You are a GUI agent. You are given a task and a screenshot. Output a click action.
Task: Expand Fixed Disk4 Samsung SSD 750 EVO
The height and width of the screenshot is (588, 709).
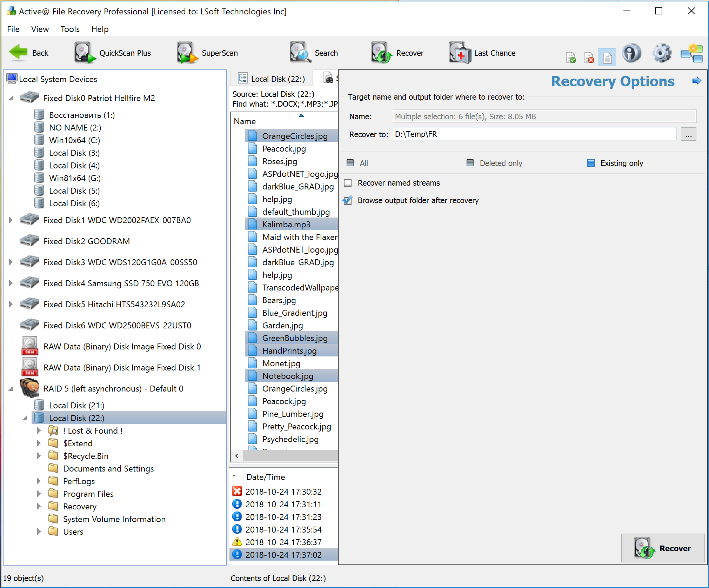(11, 283)
